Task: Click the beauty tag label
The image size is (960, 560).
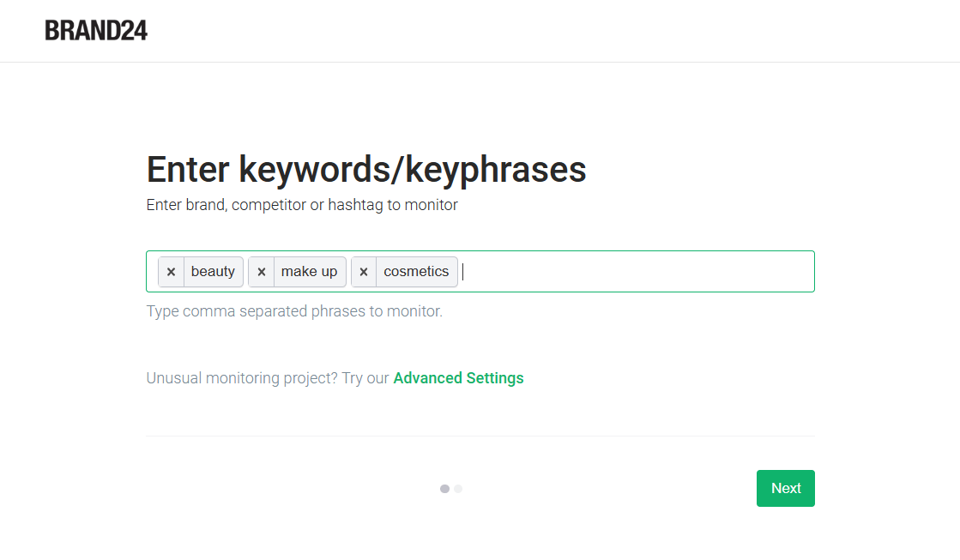Action: click(213, 272)
